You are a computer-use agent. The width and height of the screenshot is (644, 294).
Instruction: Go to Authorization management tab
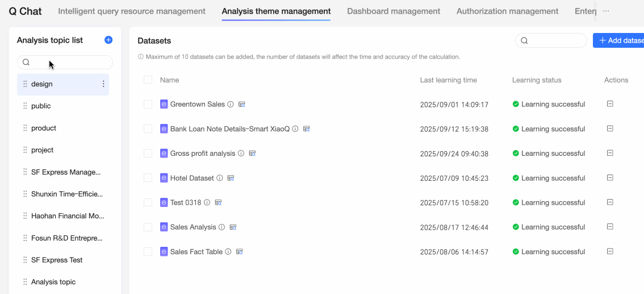[507, 11]
